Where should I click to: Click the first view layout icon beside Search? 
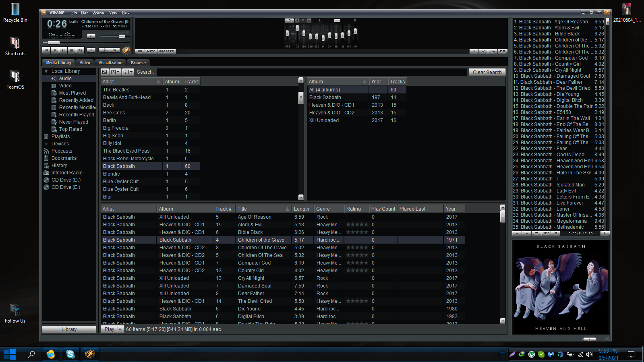tap(105, 72)
